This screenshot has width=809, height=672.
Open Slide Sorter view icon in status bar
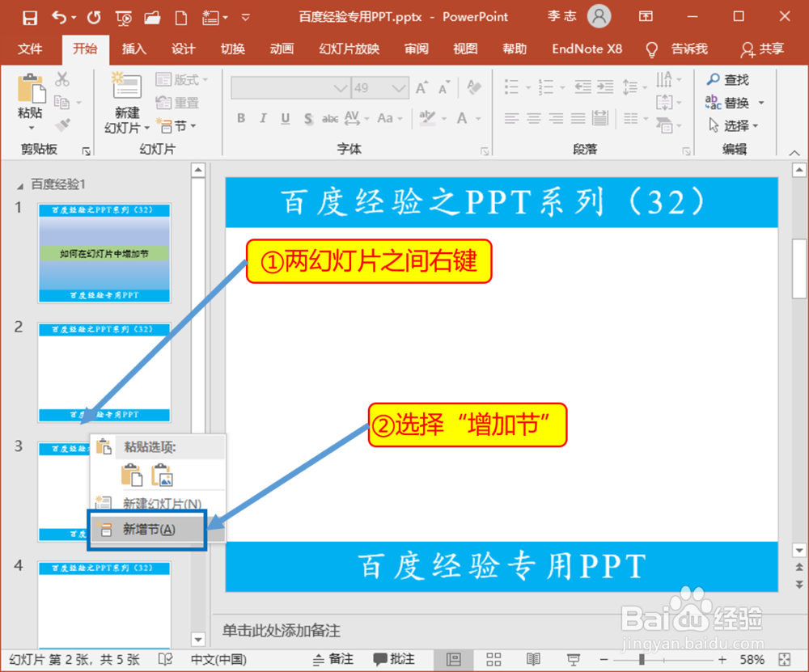point(493,659)
